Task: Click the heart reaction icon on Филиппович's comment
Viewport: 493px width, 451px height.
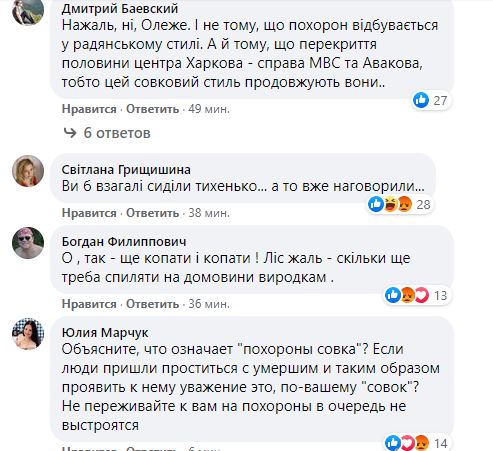Action: [422, 295]
